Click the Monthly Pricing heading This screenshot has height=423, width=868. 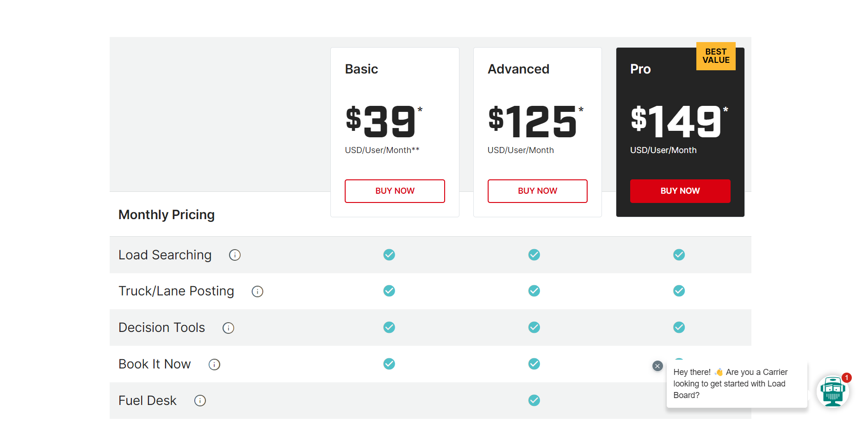click(167, 215)
